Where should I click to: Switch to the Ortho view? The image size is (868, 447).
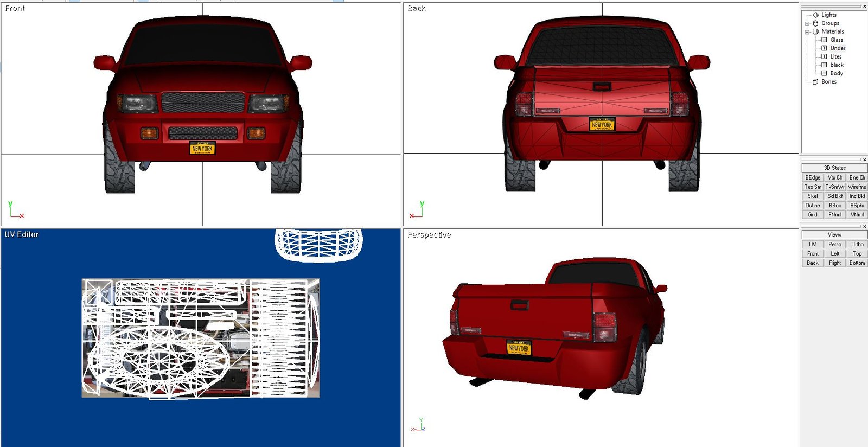click(x=857, y=245)
